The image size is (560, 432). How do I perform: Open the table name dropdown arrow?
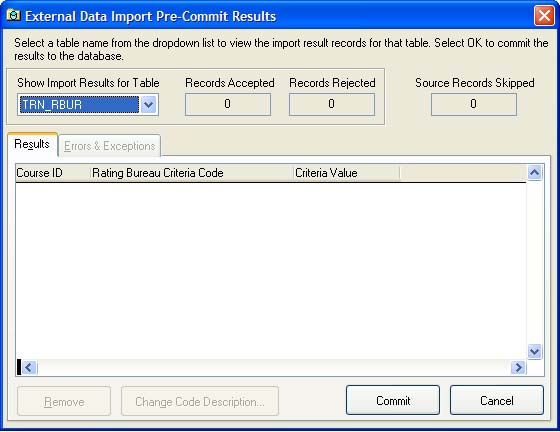click(149, 105)
